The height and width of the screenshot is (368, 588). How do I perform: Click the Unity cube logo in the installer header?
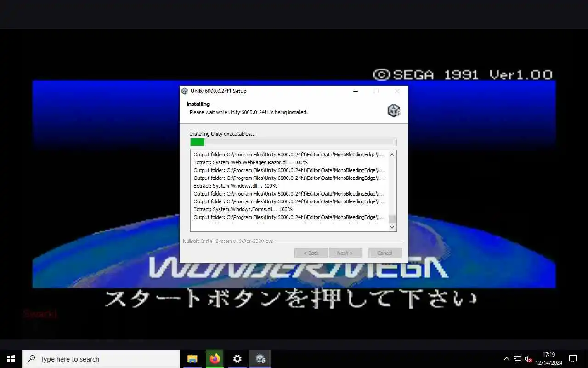(x=394, y=110)
